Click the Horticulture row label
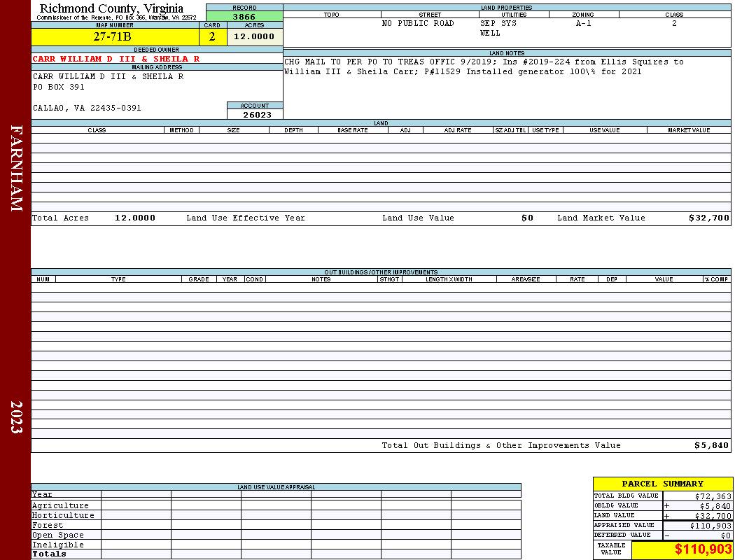Viewport: 735px width, 560px height. click(x=63, y=515)
